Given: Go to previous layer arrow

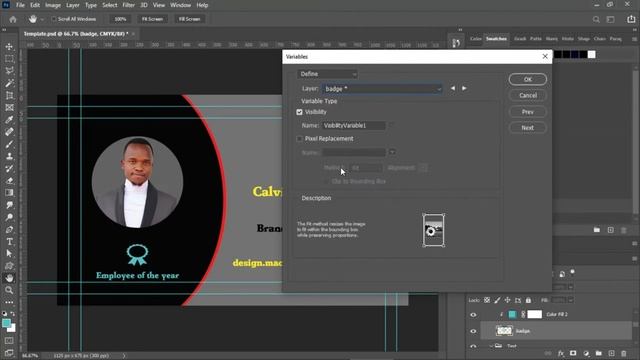Looking at the screenshot, I should [453, 88].
